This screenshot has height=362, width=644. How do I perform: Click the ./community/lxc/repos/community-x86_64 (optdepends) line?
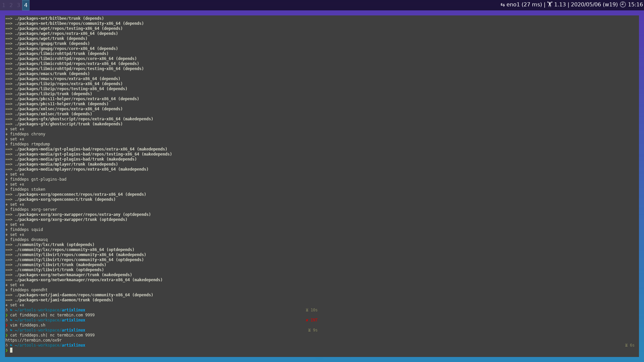70,250
